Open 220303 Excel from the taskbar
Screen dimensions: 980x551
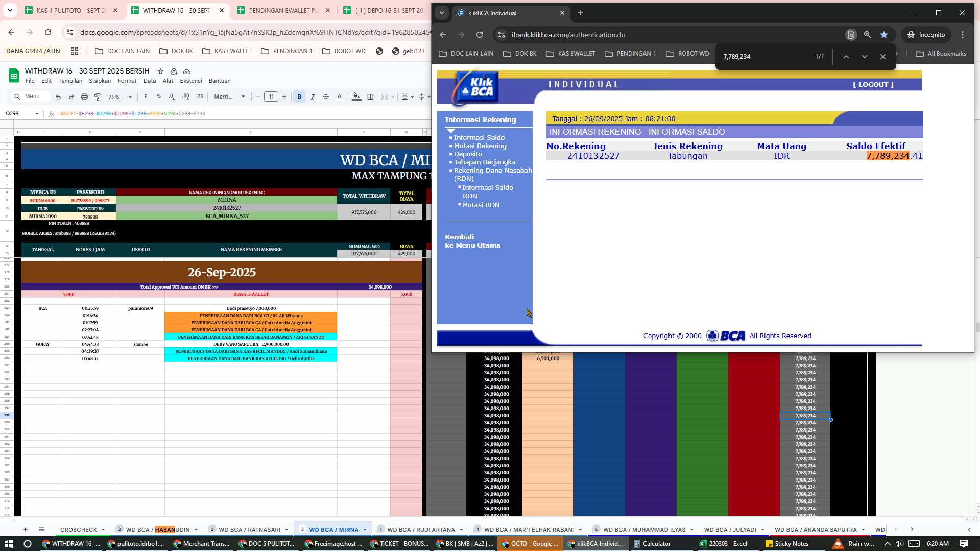[723, 544]
